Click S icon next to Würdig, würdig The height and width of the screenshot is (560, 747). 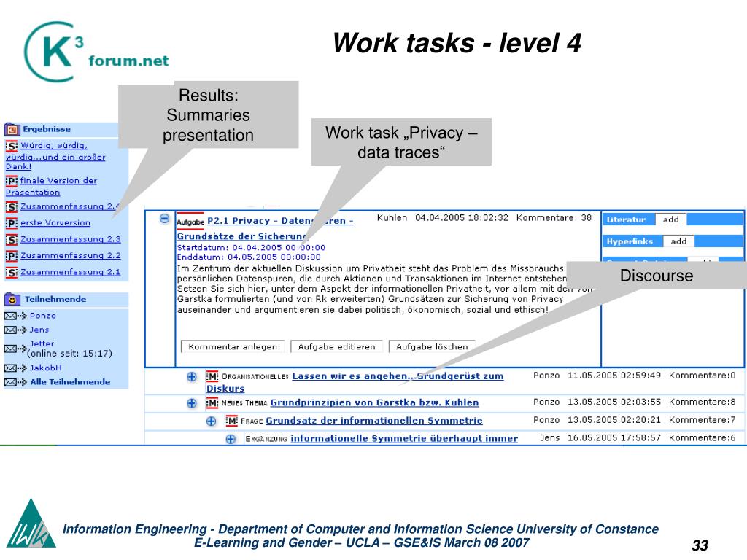pyautogui.click(x=12, y=146)
